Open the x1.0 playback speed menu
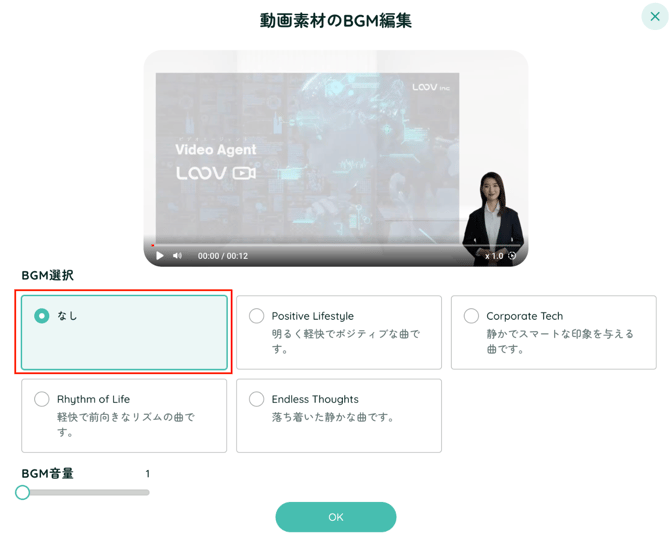Image resolution: width=670 pixels, height=537 pixels. point(494,256)
